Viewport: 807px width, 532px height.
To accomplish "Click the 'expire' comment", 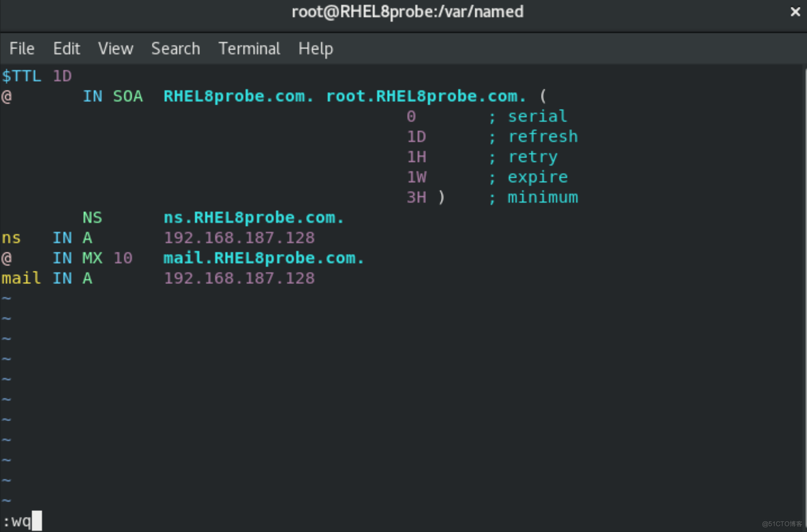I will coord(537,178).
